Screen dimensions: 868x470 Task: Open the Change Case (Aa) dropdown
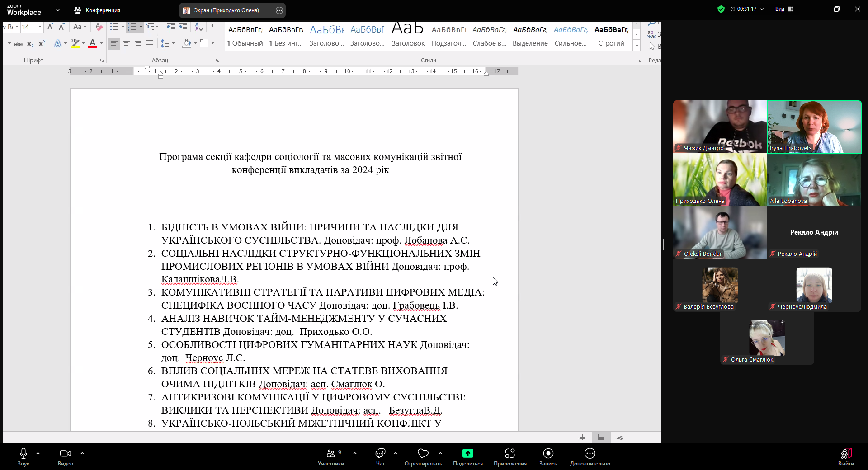tap(80, 27)
